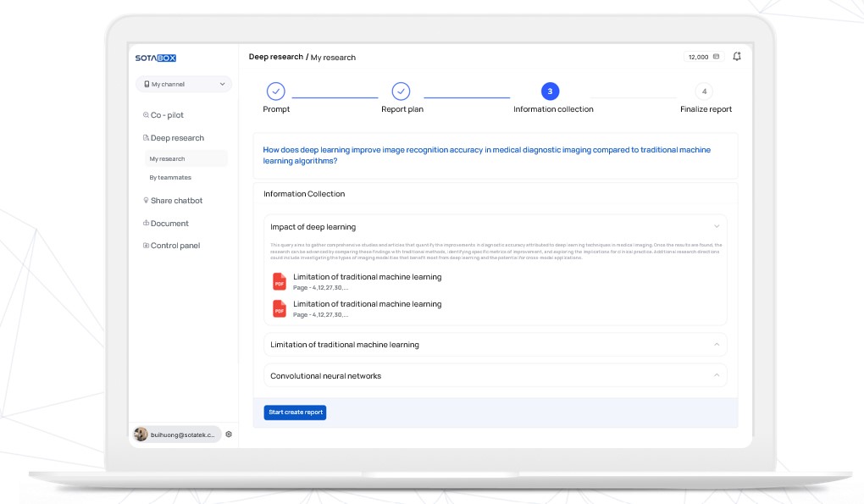Click the SOTABOX logo
This screenshot has width=864, height=504.
point(155,58)
